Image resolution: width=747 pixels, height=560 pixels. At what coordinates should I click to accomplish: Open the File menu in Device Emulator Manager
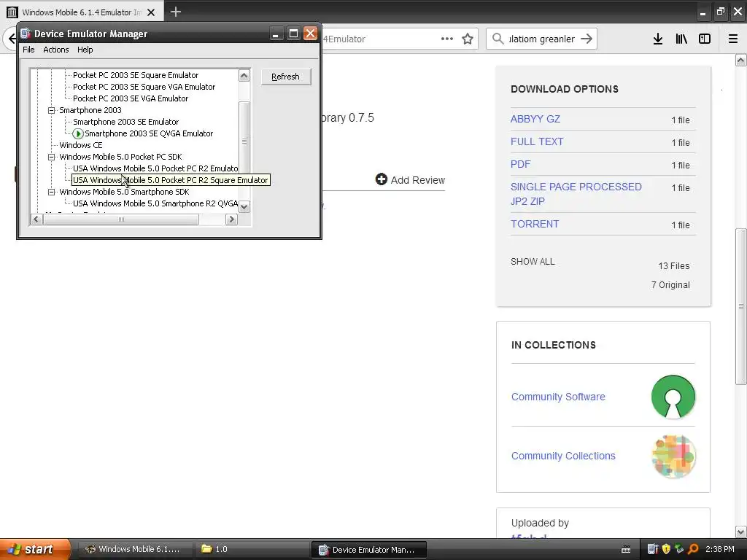28,50
